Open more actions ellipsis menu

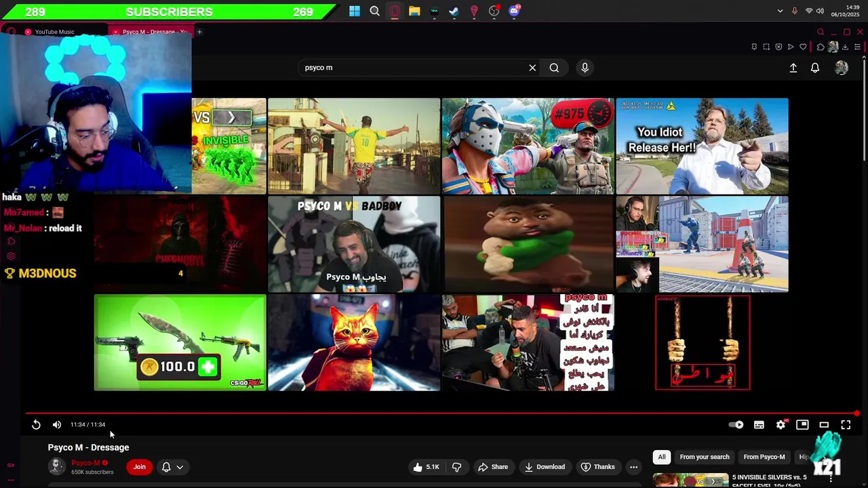point(633,466)
